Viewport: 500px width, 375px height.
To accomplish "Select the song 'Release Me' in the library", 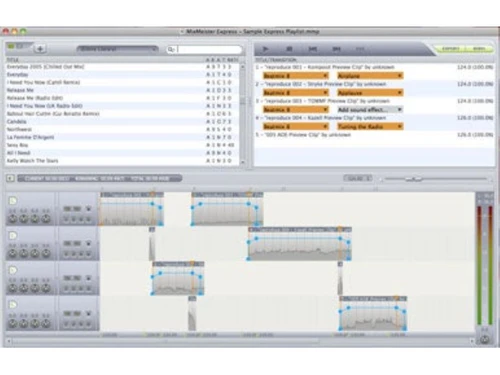I will pos(122,90).
